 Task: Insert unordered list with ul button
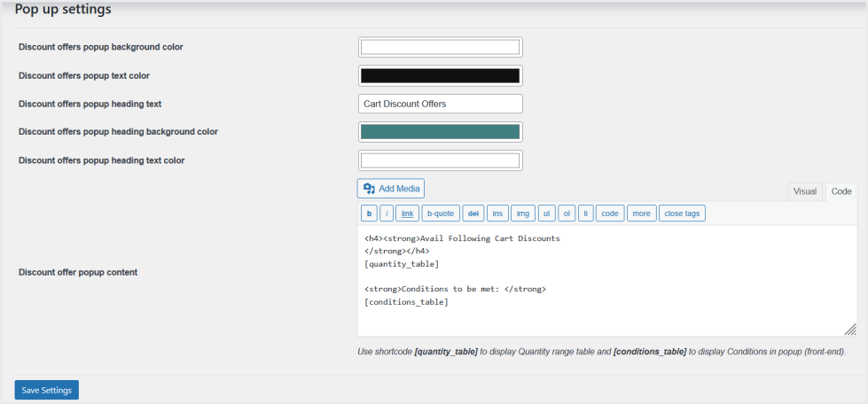(546, 213)
